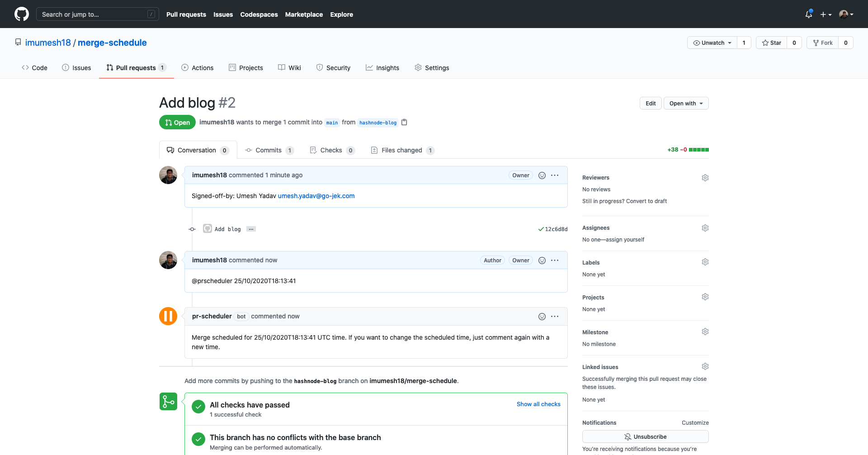Expand the Open with dropdown

point(686,104)
